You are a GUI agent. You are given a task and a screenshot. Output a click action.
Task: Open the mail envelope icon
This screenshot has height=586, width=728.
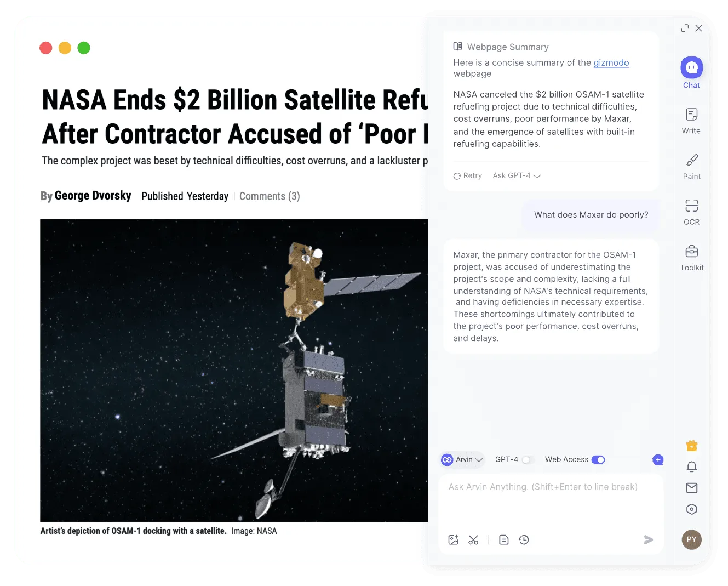[x=692, y=488]
